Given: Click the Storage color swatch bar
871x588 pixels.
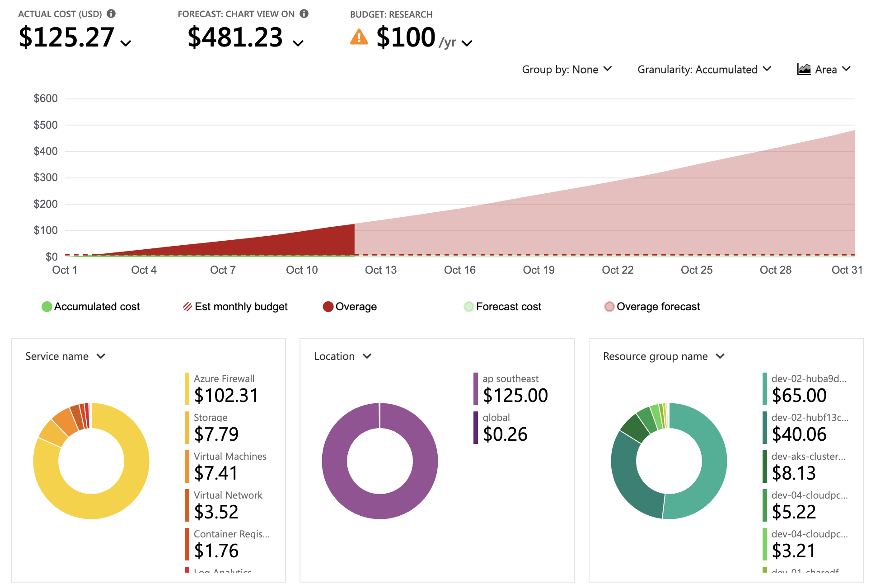Looking at the screenshot, I should [x=187, y=428].
